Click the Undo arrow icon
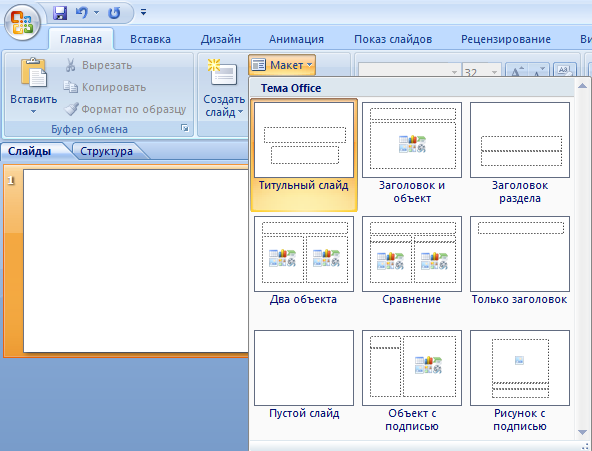The height and width of the screenshot is (451, 592). (82, 13)
